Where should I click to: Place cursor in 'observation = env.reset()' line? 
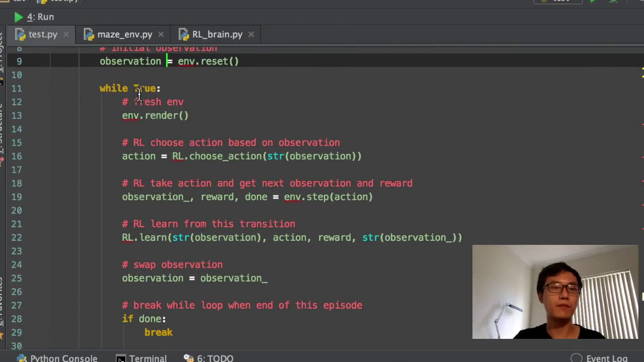169,61
